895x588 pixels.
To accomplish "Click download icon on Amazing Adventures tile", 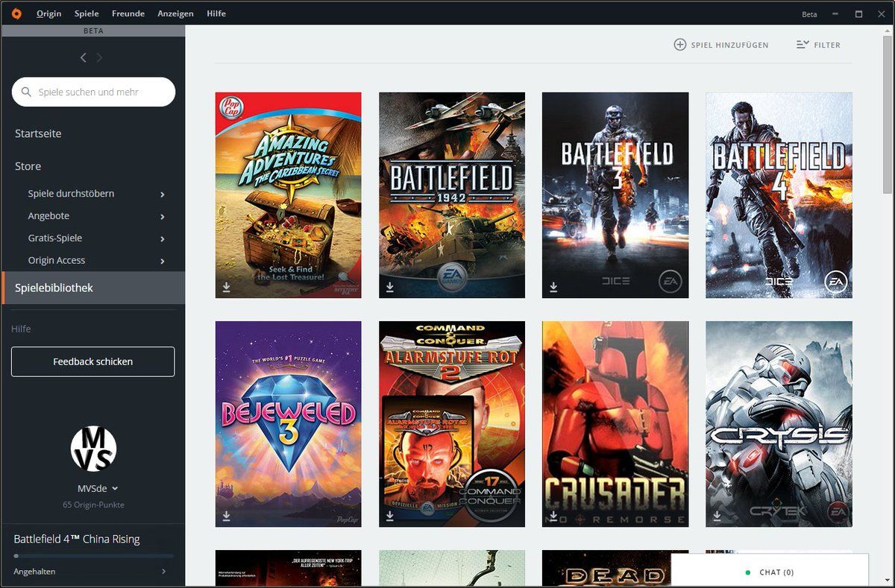I will click(x=226, y=287).
